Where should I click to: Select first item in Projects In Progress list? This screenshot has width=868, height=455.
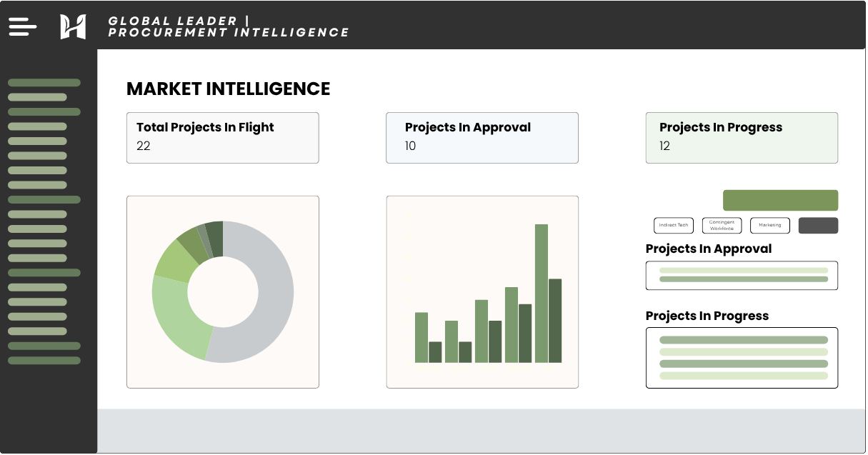click(743, 340)
